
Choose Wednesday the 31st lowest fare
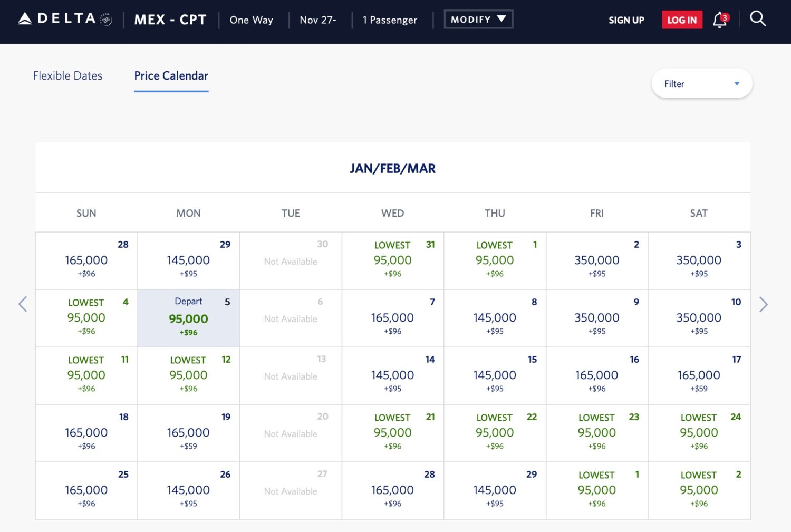click(x=392, y=260)
